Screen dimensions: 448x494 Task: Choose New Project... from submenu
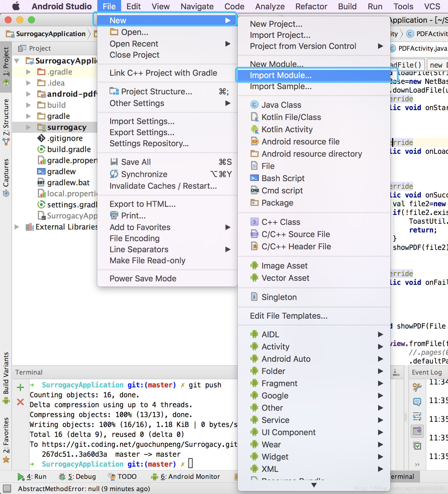[x=314, y=24]
